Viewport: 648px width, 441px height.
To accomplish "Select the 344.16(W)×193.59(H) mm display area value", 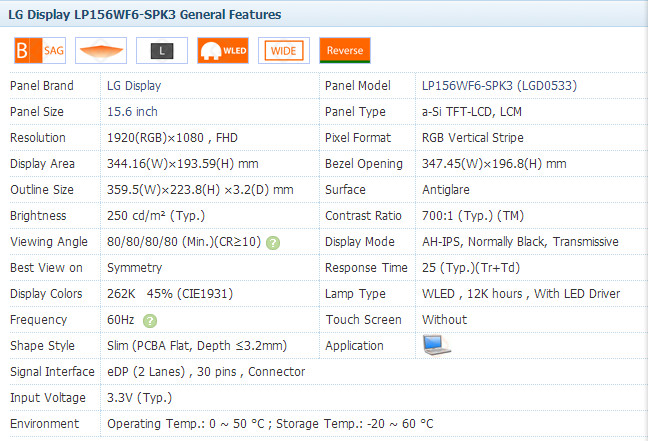I will [x=183, y=164].
